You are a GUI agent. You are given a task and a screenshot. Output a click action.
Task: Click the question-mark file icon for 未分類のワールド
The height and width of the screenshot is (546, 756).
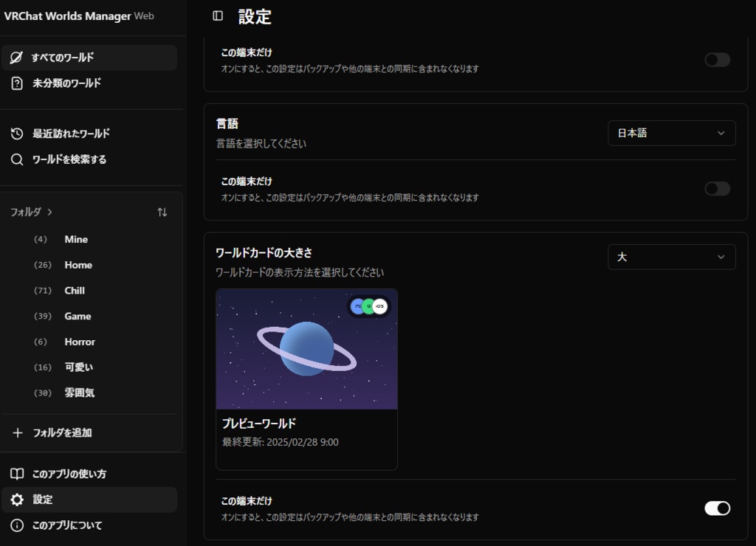click(17, 83)
